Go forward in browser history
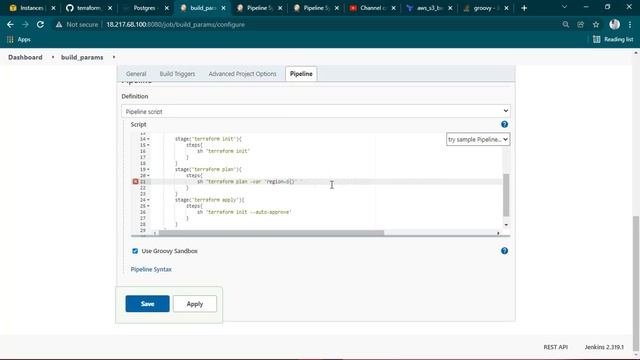Viewport: 640px width, 360px height. click(x=25, y=24)
